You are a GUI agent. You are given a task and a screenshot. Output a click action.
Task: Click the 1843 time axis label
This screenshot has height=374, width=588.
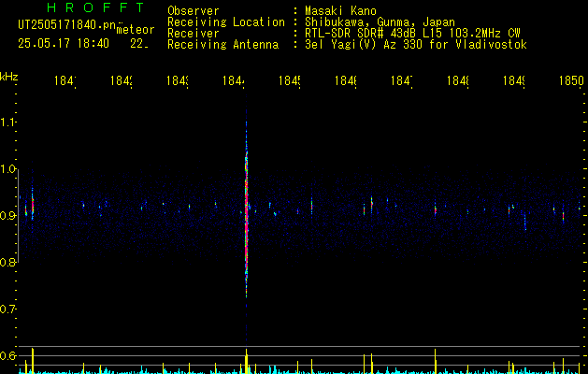click(178, 80)
